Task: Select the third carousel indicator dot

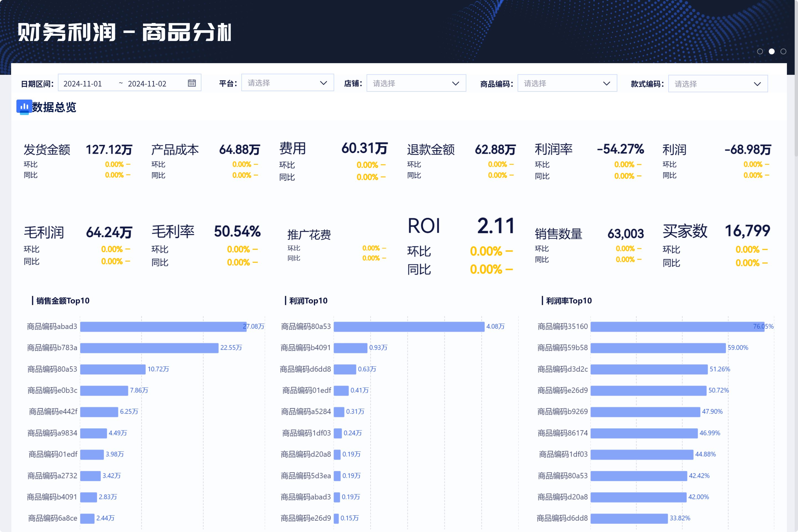Action: 783,52
